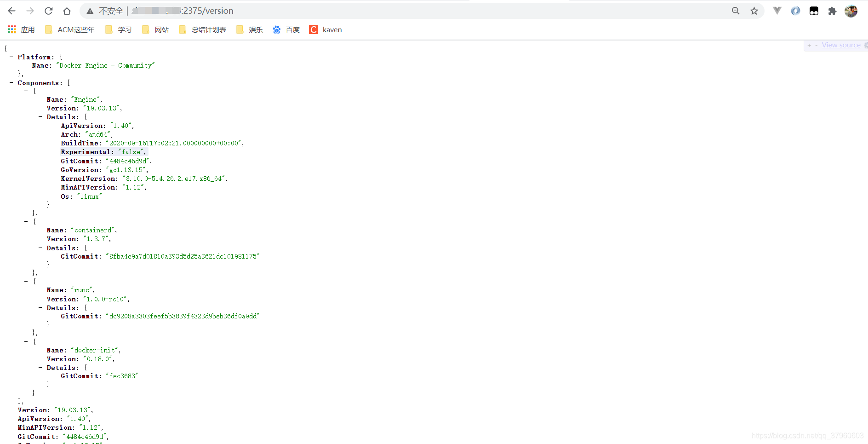Collapse the containerd Details object
The image size is (868, 444).
pyautogui.click(x=40, y=248)
